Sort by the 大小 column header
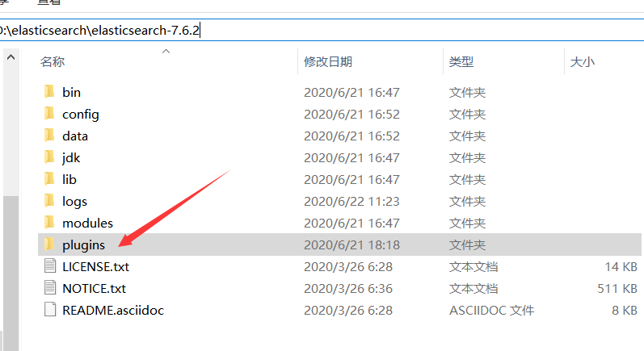This screenshot has width=644, height=351. (x=583, y=61)
